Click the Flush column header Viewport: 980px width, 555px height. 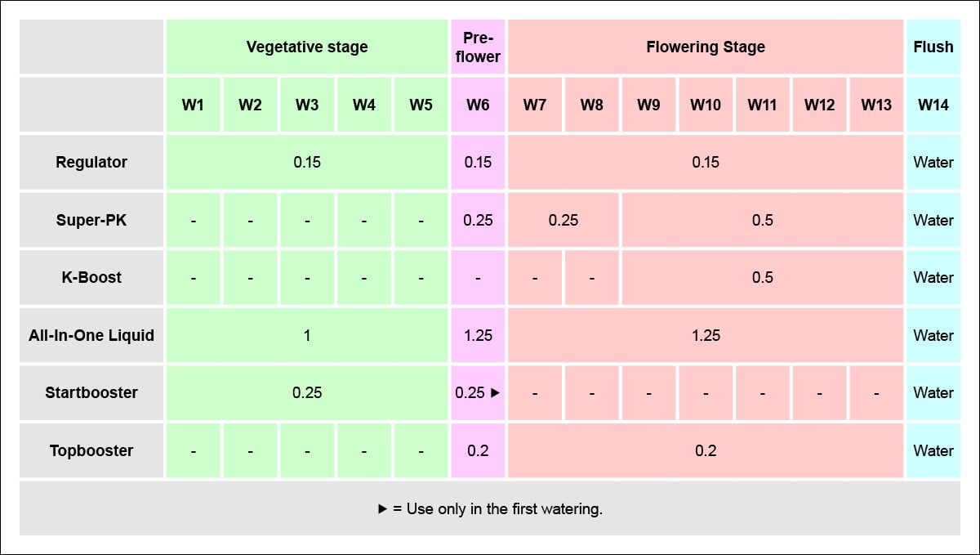coord(933,47)
